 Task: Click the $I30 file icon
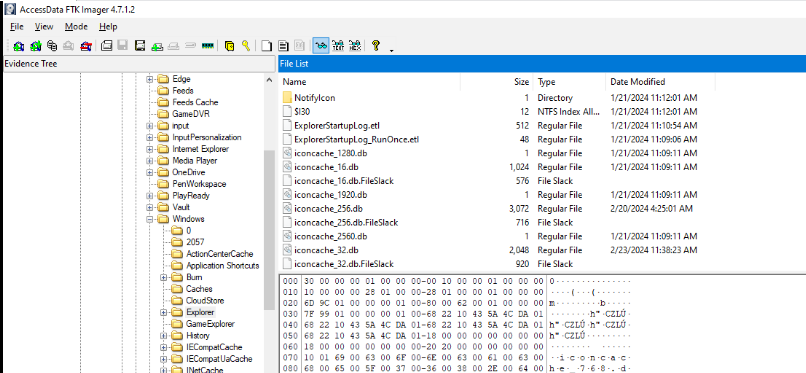[287, 111]
